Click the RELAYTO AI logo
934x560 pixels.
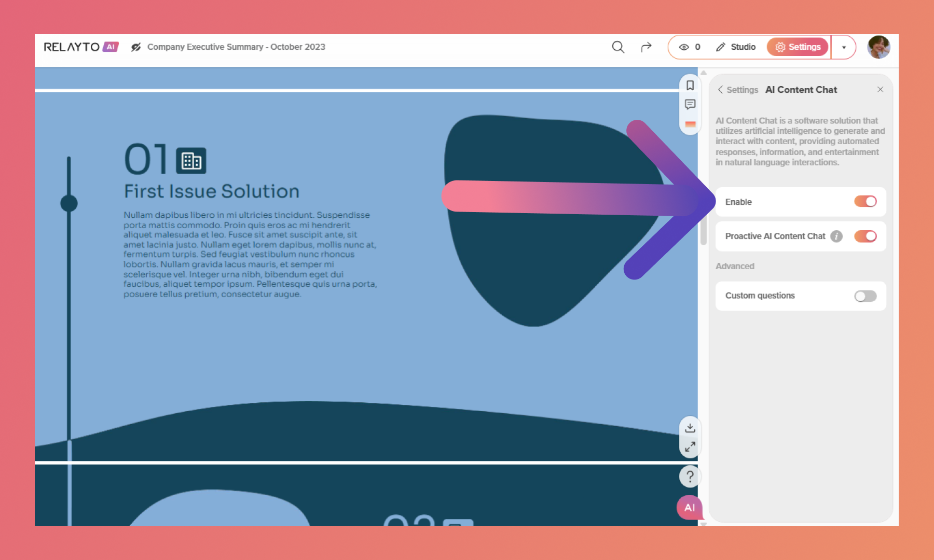(81, 47)
